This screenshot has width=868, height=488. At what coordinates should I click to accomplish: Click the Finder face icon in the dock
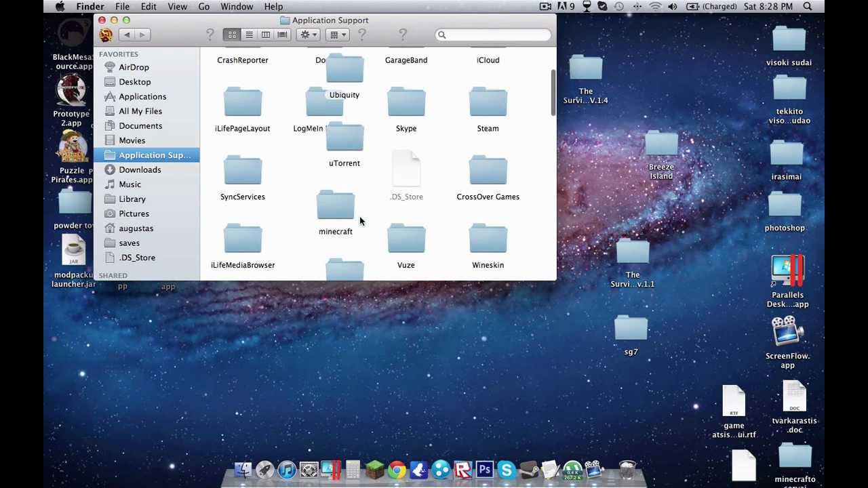243,469
